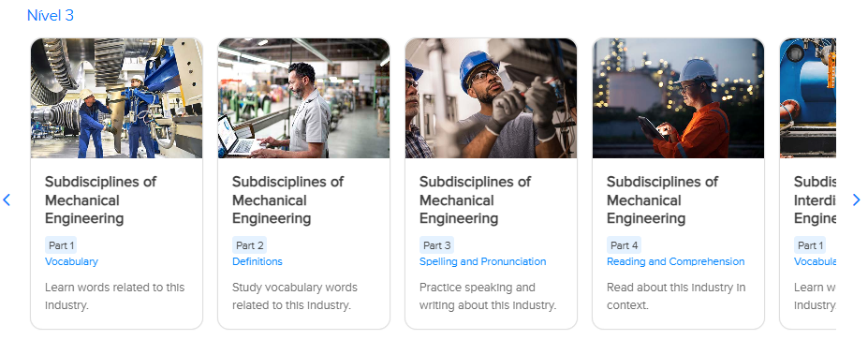This screenshot has width=868, height=340.
Task: Select the Part 4 badge
Action: click(x=624, y=245)
